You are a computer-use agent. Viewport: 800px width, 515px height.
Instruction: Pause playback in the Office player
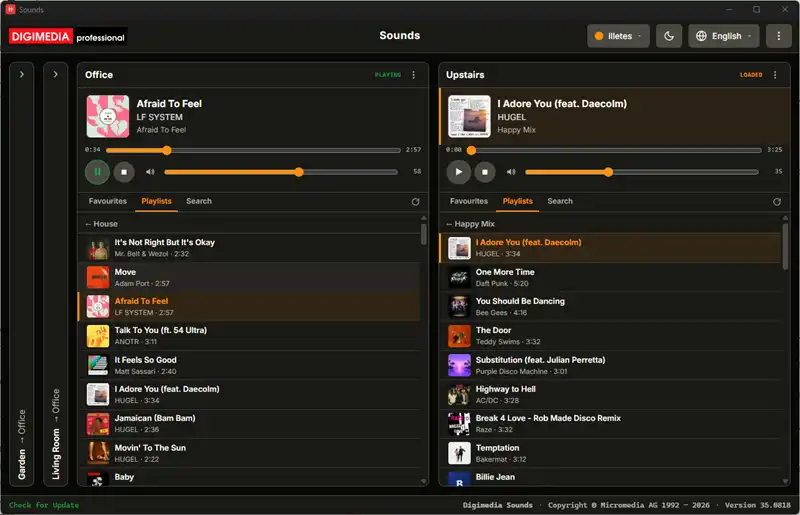click(97, 172)
